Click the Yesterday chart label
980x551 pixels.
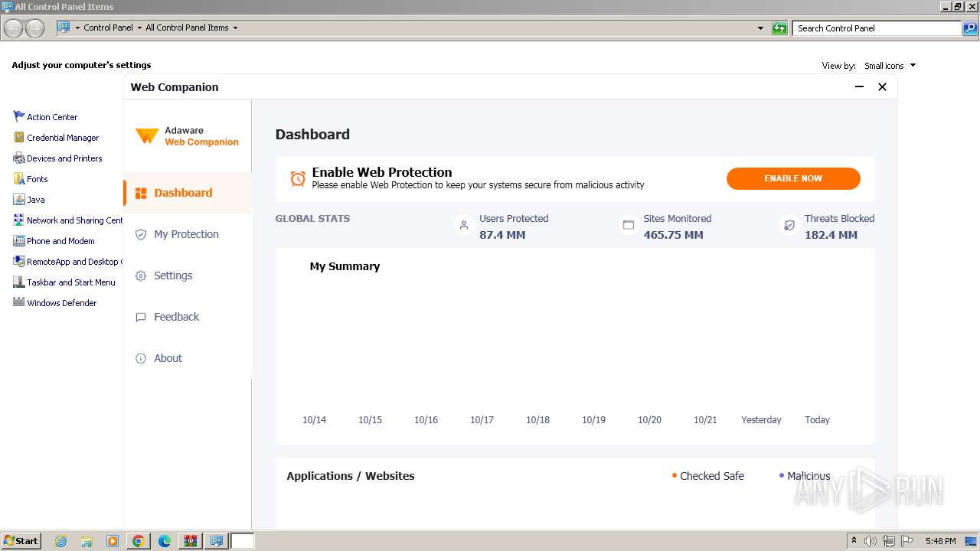point(761,419)
